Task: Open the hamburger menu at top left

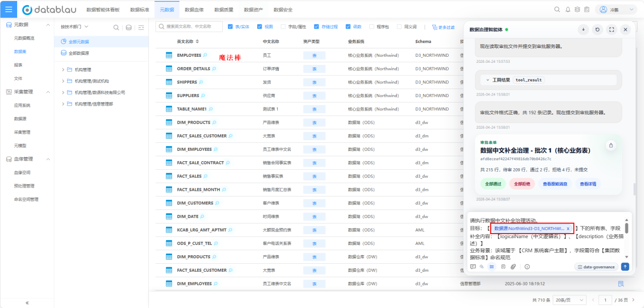Action: (x=9, y=10)
